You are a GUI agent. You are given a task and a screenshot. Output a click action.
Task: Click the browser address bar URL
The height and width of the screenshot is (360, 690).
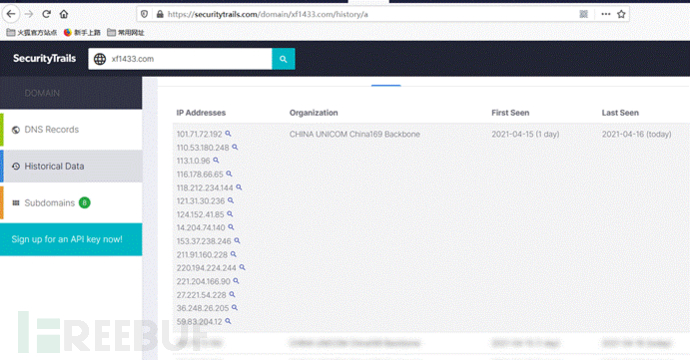(x=268, y=14)
